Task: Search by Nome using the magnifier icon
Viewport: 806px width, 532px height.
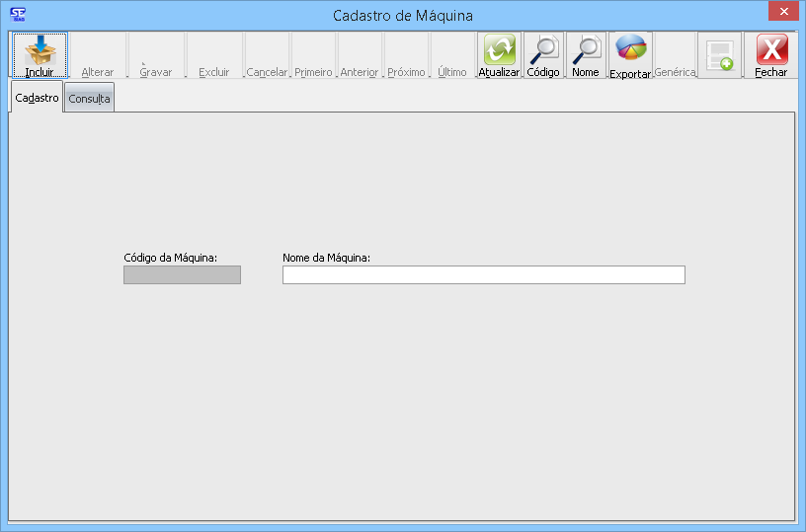Action: pos(586,49)
